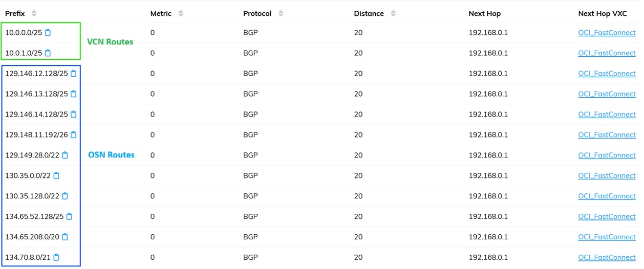This screenshot has height=269, width=644.
Task: Click the Next Hop column header
Action: (484, 14)
